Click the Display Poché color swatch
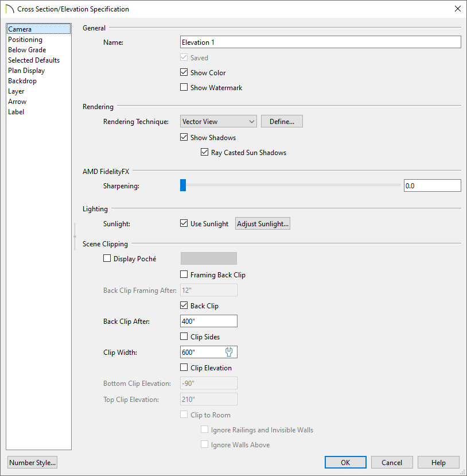Image resolution: width=467 pixels, height=476 pixels. click(x=209, y=258)
